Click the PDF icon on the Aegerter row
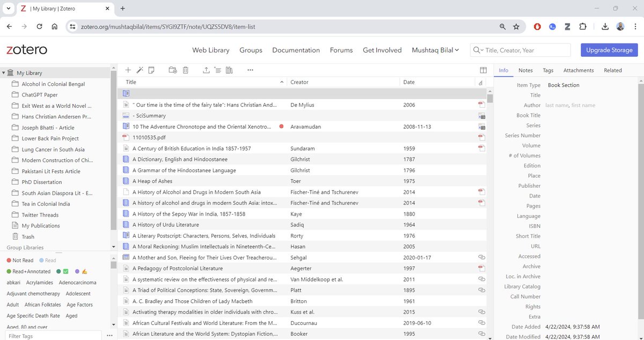The width and height of the screenshot is (644, 340). [x=481, y=268]
